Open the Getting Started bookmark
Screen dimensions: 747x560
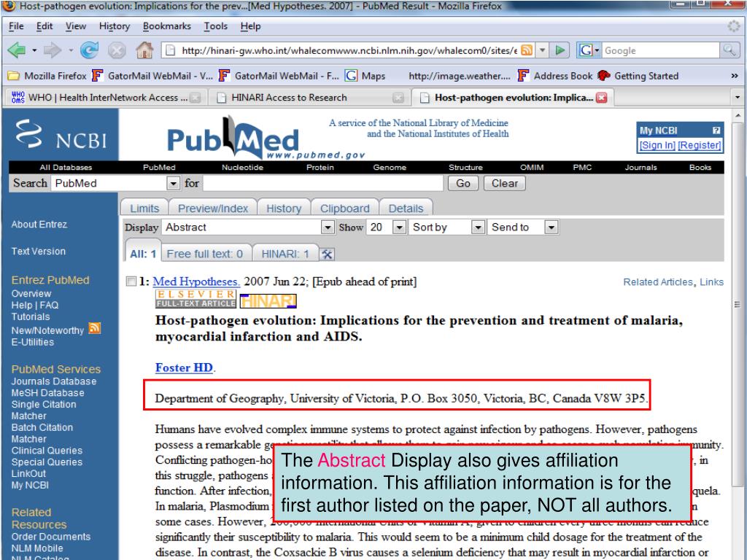click(x=638, y=76)
